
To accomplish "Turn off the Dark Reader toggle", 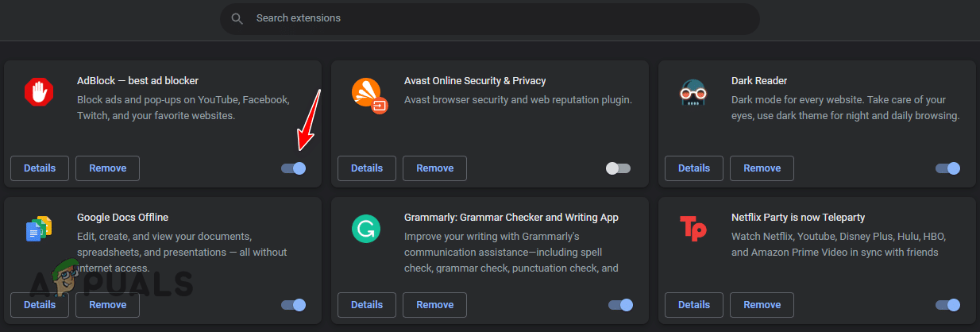I will pyautogui.click(x=948, y=168).
